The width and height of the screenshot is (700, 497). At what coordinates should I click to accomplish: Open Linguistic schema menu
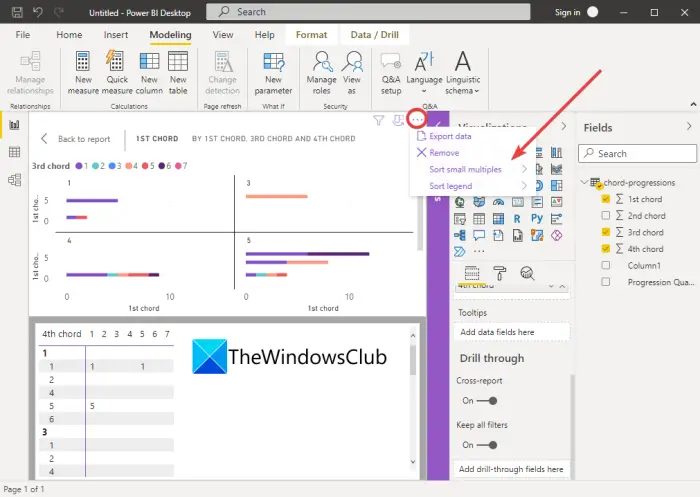coord(463,73)
